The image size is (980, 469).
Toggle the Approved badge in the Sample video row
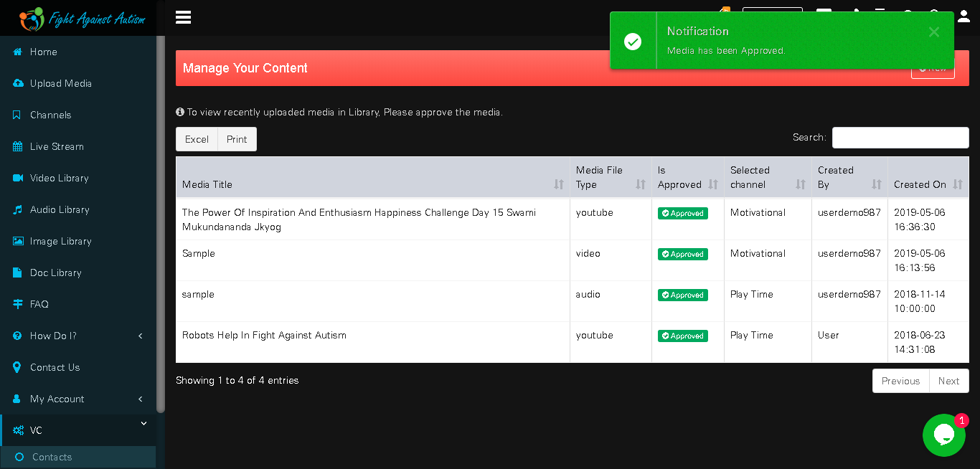click(683, 254)
